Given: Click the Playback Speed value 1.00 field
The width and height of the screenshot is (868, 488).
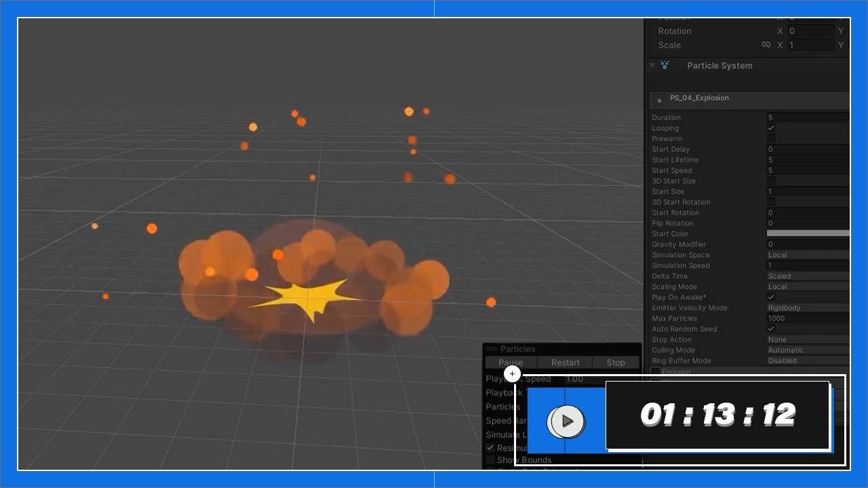Looking at the screenshot, I should tap(601, 379).
